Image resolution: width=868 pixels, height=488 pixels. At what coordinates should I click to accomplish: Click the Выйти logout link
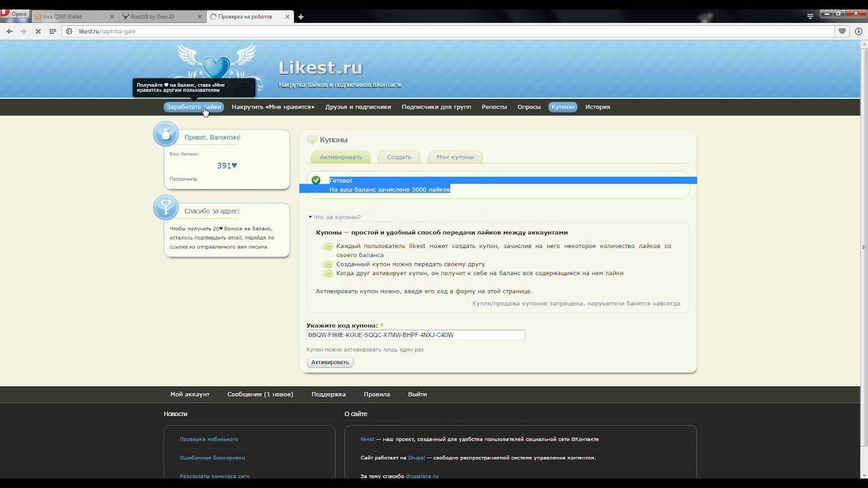click(417, 394)
